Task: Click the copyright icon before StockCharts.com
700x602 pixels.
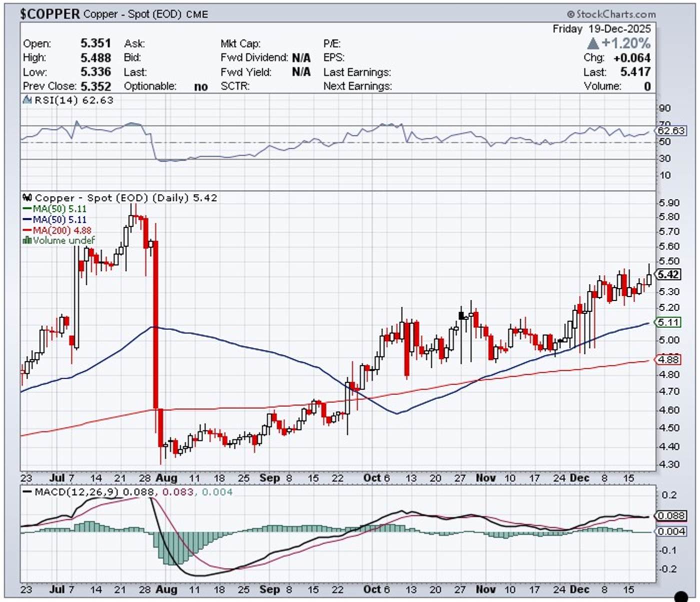Action: (x=570, y=14)
